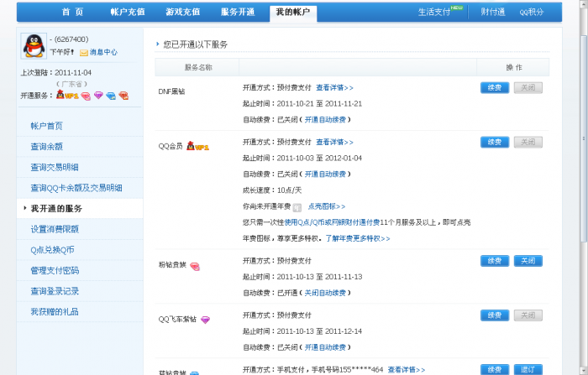Open the 财付通 link in top bar

pos(493,13)
